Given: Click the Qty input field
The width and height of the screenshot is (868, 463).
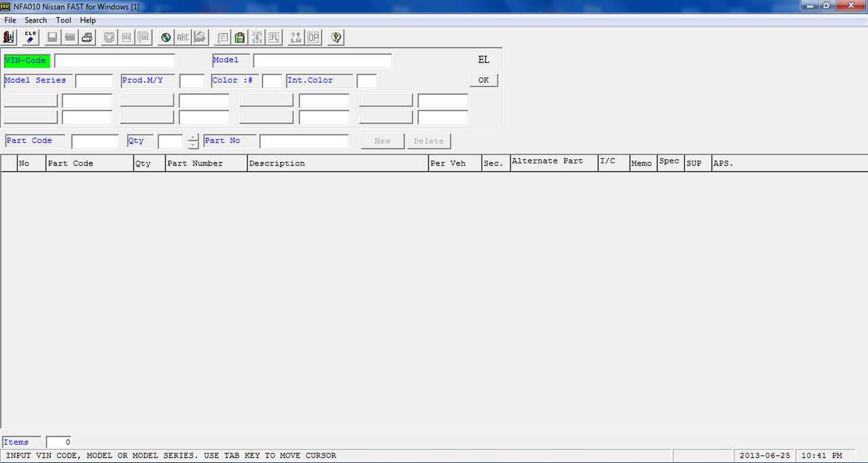Looking at the screenshot, I should (171, 141).
